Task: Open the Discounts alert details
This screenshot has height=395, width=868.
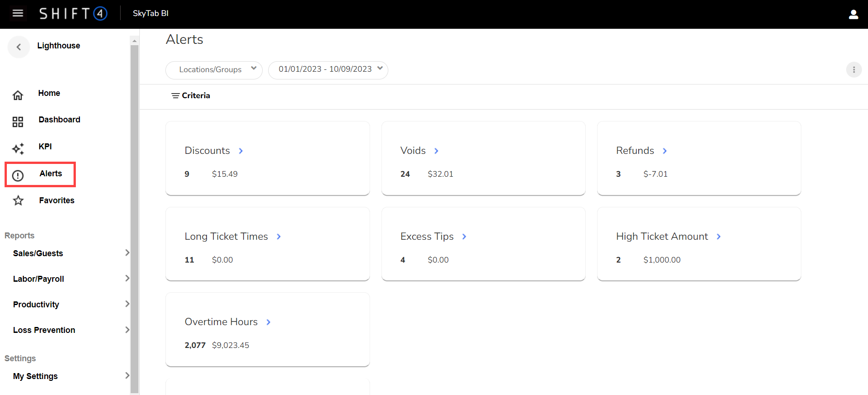Action: tap(241, 151)
